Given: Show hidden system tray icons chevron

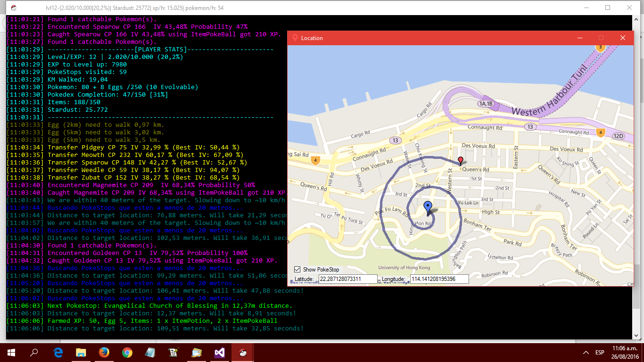Looking at the screenshot, I should click(x=586, y=353).
